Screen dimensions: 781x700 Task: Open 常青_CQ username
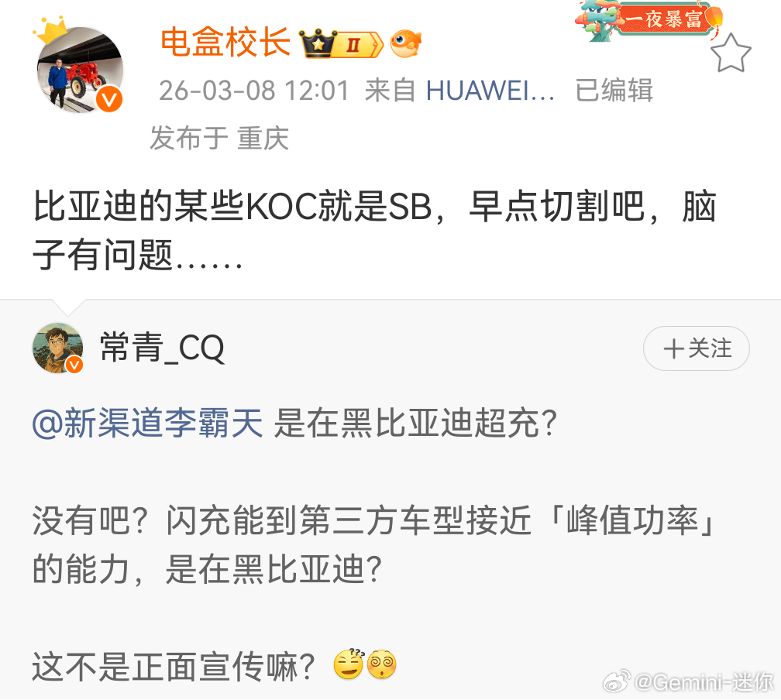[163, 348]
